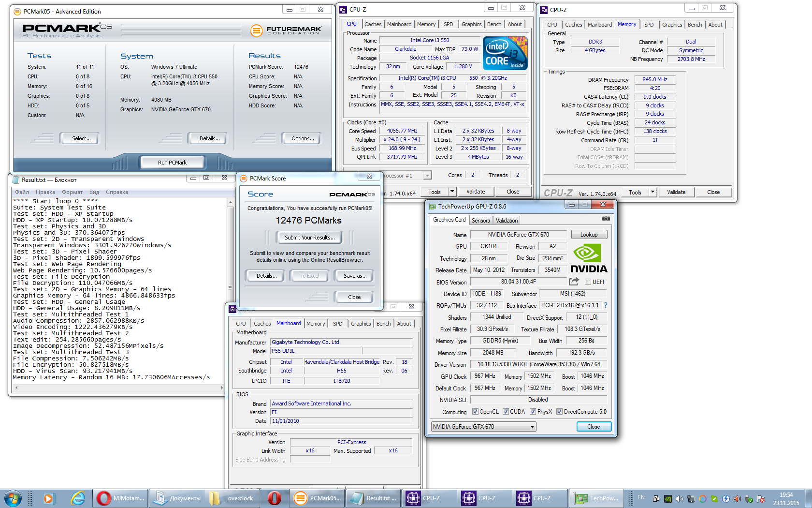Click Submit Your Results button
Viewport: 812px width, 508px height.
point(309,238)
